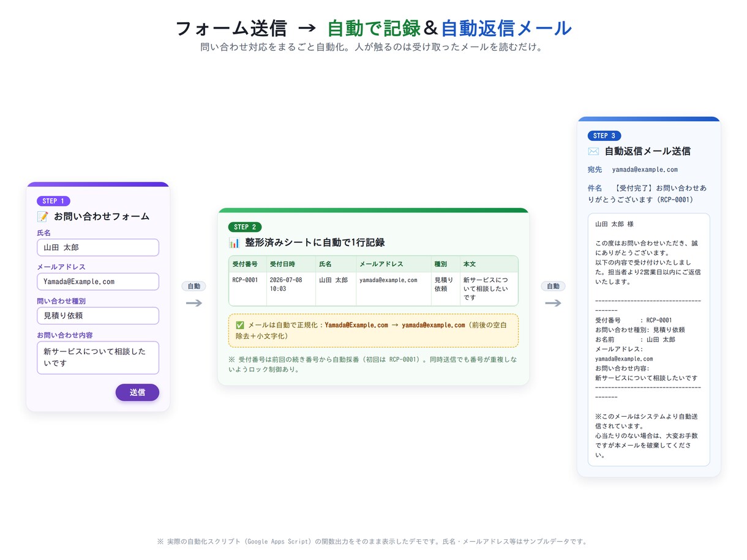Image resolution: width=747 pixels, height=560 pixels.
Task: Click 自動で記録 in the main title
Action: 374,28
